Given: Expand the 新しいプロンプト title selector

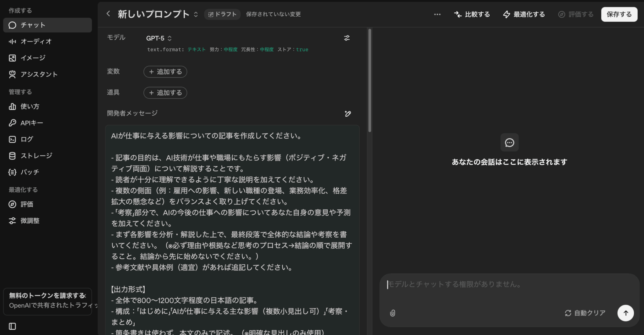Looking at the screenshot, I should pos(196,14).
